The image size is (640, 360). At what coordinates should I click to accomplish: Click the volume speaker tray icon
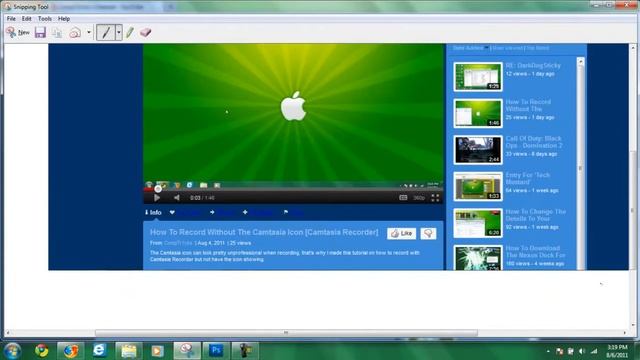pos(582,351)
